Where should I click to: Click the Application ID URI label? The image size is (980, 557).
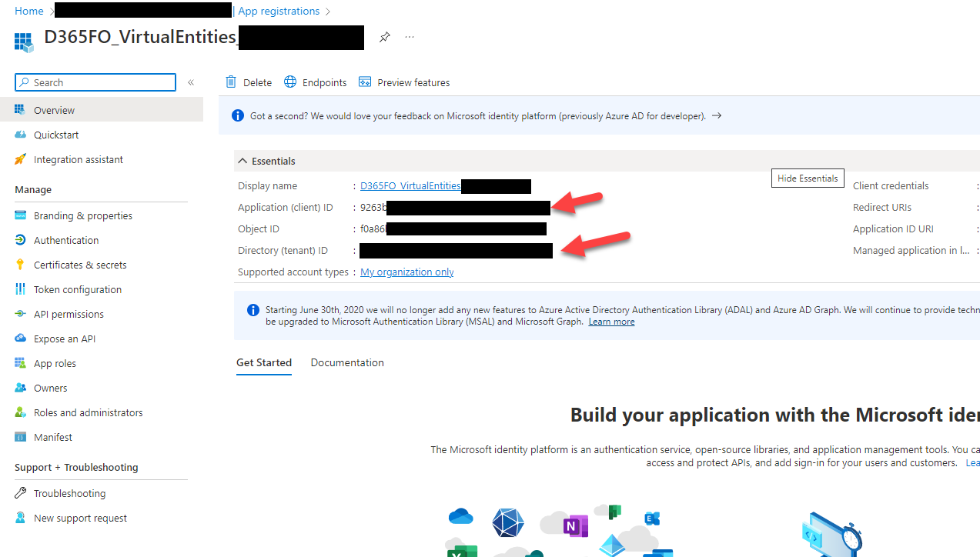[x=893, y=228]
